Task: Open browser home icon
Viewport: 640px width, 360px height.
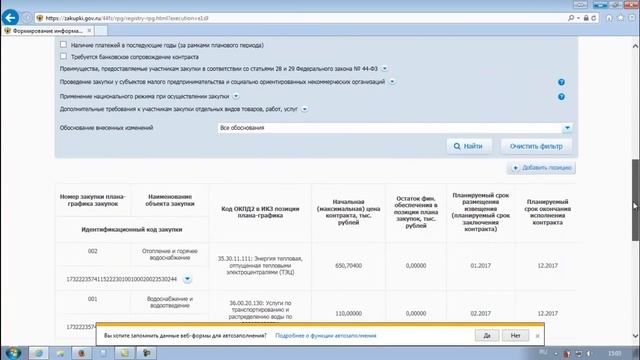Action: point(609,18)
